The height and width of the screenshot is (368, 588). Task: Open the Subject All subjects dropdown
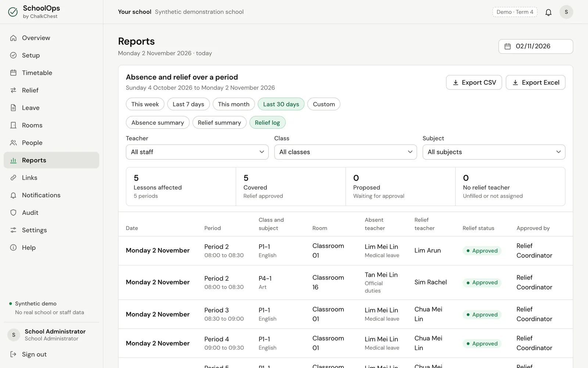point(494,152)
